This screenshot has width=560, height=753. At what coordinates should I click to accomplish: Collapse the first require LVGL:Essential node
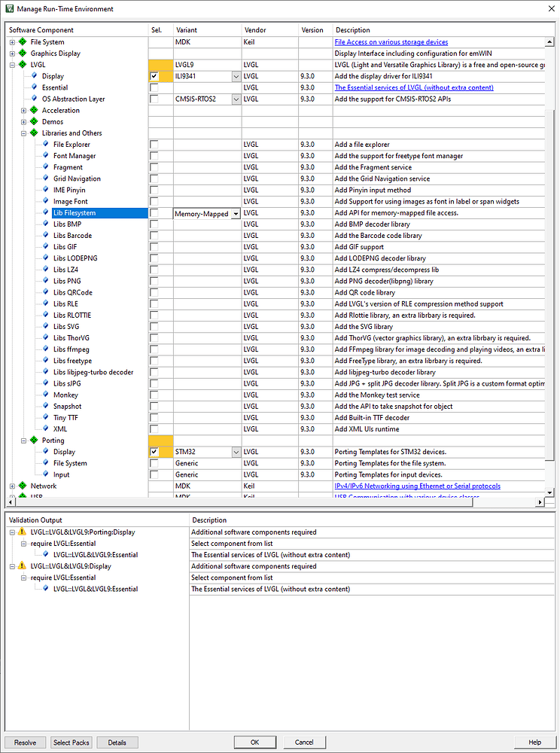click(23, 544)
